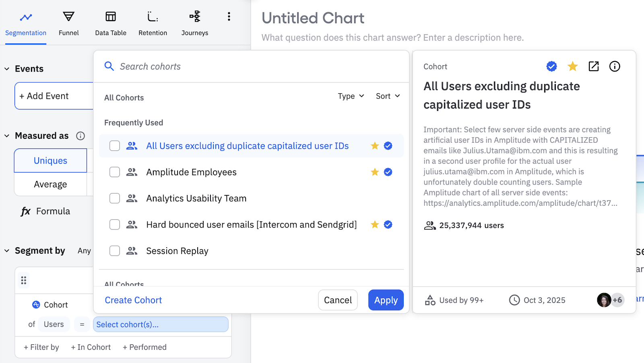This screenshot has width=644, height=363.
Task: Click the Measured as info icon
Action: click(x=80, y=136)
